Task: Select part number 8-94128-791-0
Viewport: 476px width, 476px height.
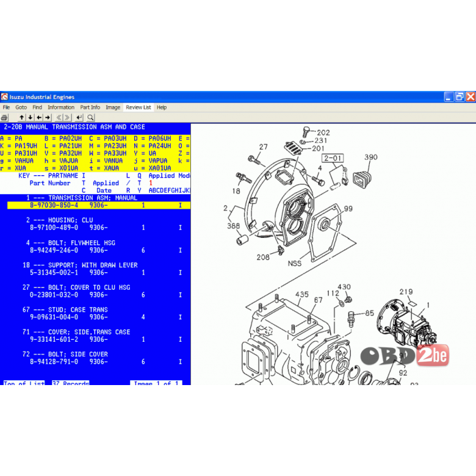Action: tap(54, 362)
